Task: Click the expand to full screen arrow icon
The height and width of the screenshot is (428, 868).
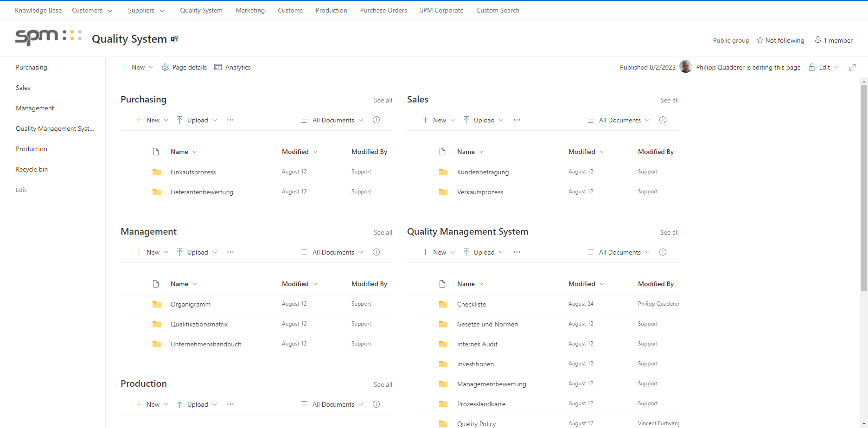Action: coord(852,67)
